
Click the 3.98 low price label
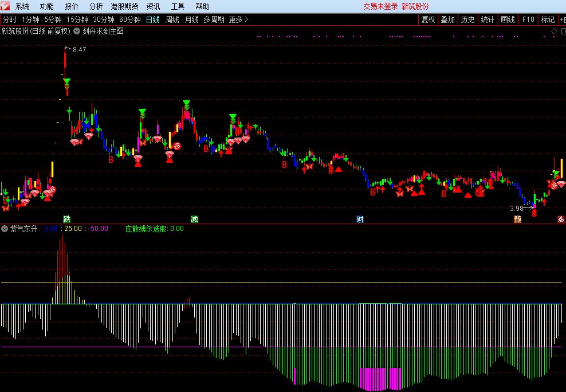tap(517, 208)
